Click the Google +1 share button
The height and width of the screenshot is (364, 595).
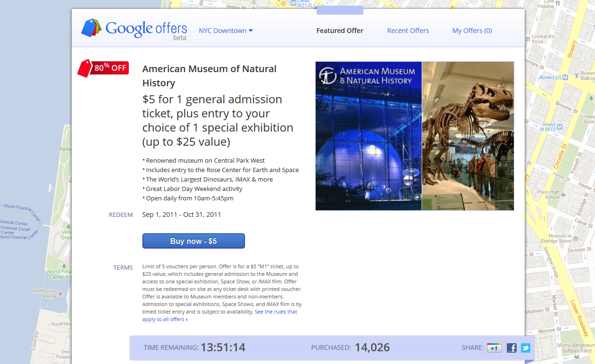click(x=494, y=348)
